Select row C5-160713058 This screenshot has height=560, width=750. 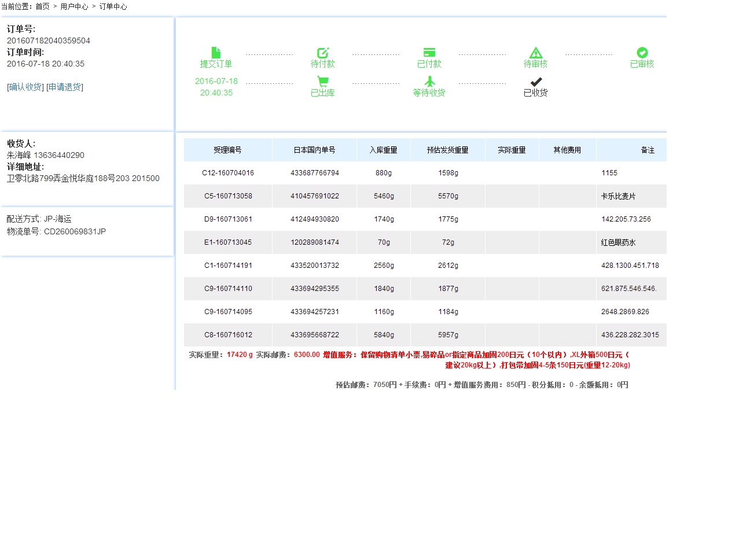[425, 196]
